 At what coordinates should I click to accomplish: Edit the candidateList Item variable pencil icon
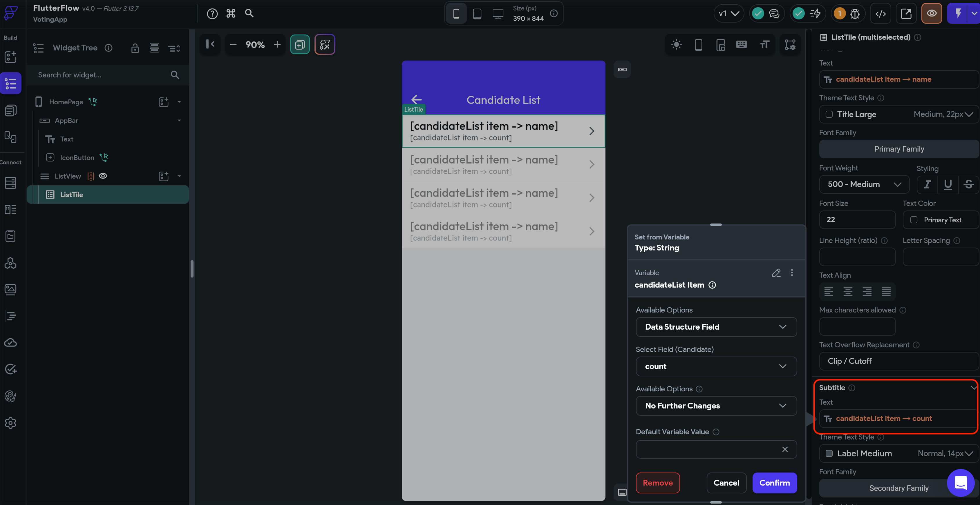[x=776, y=273]
